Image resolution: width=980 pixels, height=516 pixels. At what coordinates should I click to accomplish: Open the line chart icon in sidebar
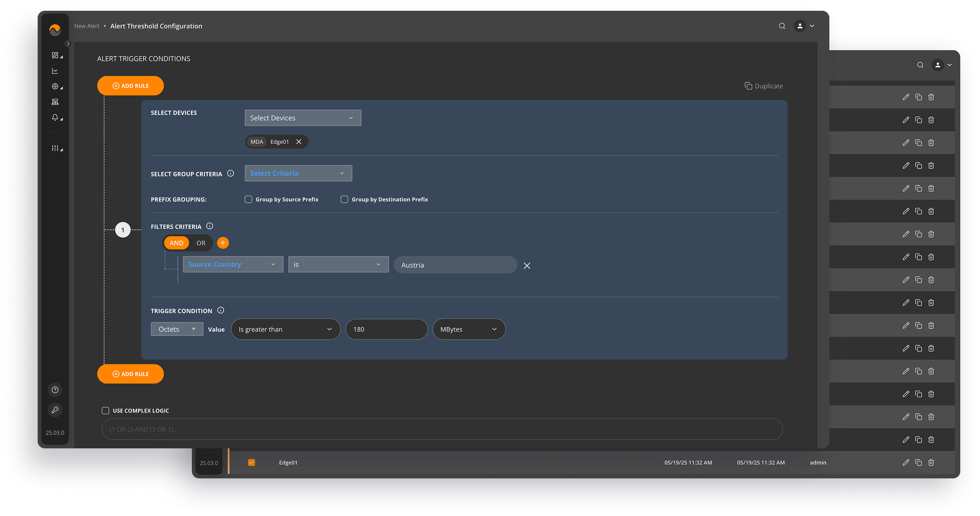coord(55,71)
